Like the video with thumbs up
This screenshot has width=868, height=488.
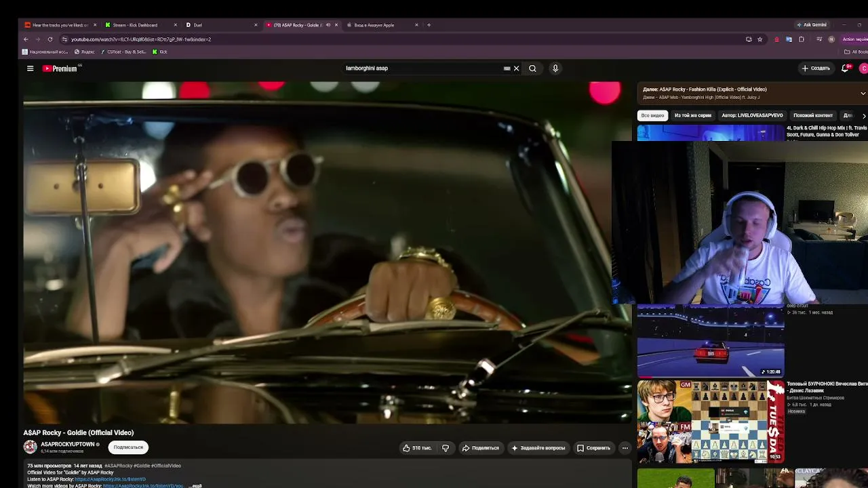[417, 448]
